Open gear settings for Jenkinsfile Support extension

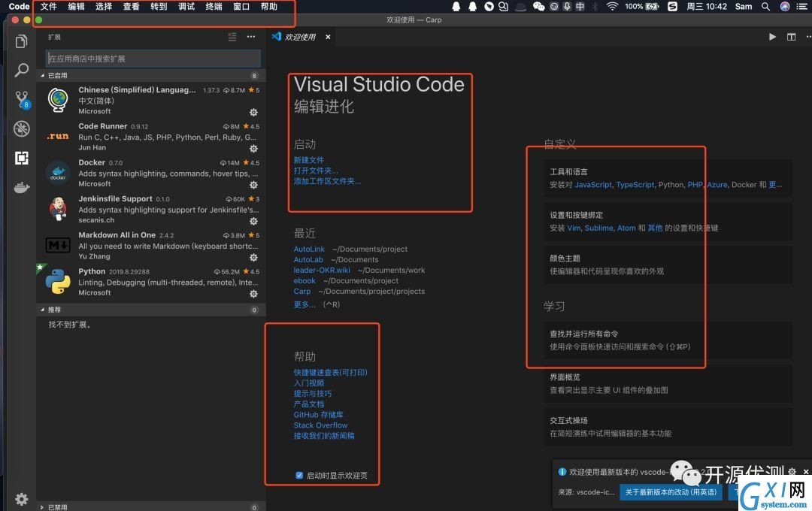click(x=254, y=221)
